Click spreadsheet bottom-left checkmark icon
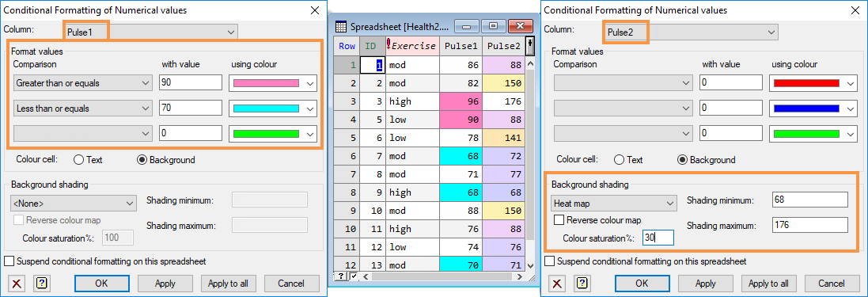This screenshot has width=868, height=297. 354,276
